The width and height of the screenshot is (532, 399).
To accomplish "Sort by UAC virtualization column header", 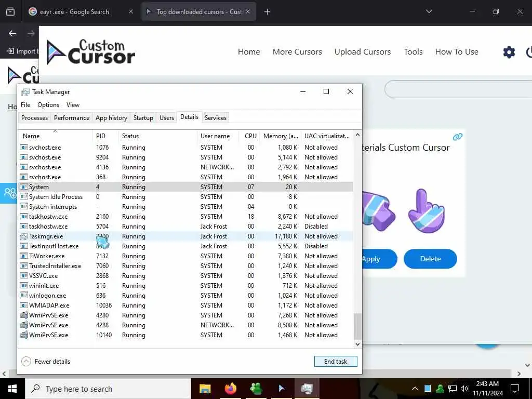I will point(327,136).
